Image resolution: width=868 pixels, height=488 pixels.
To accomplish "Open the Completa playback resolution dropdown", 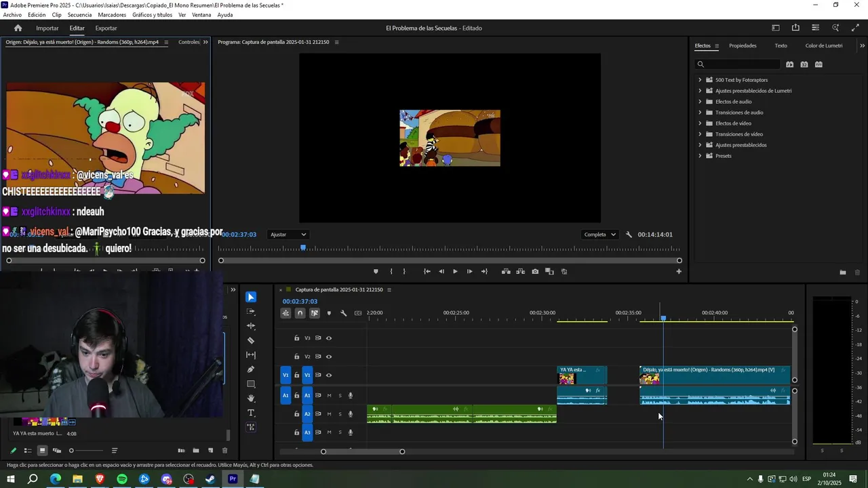I will coord(600,235).
